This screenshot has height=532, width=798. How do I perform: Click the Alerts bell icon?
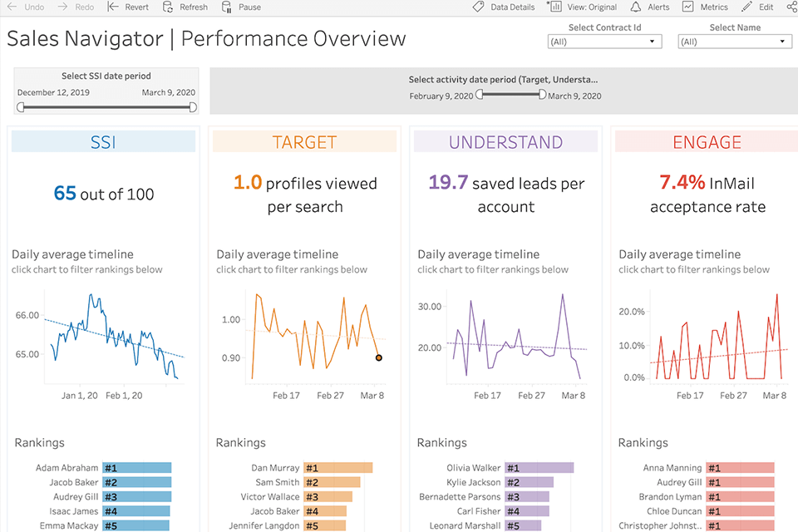click(x=636, y=7)
